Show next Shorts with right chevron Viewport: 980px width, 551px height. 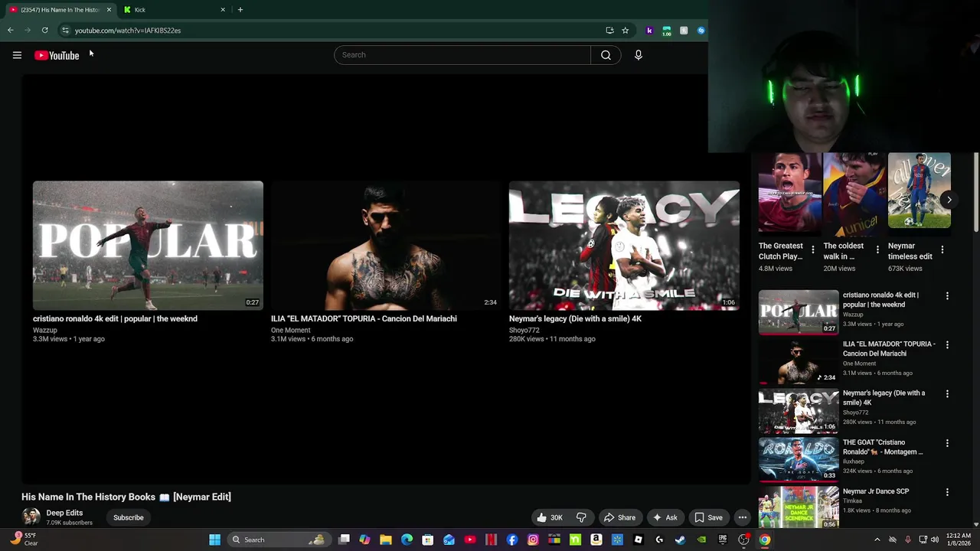[949, 200]
